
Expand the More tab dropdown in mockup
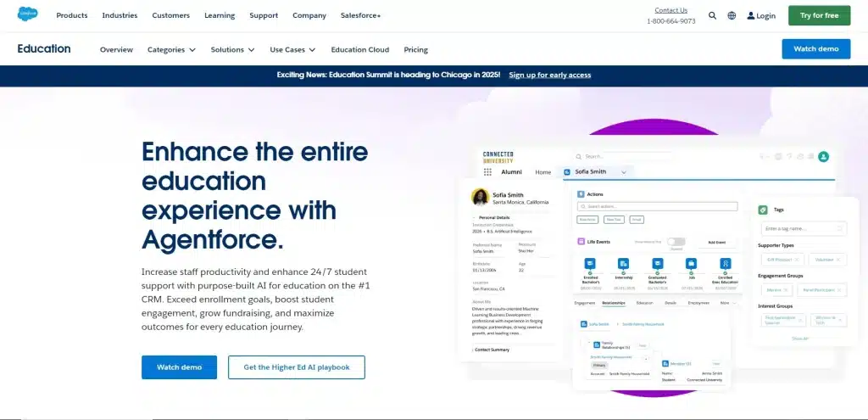point(728,303)
